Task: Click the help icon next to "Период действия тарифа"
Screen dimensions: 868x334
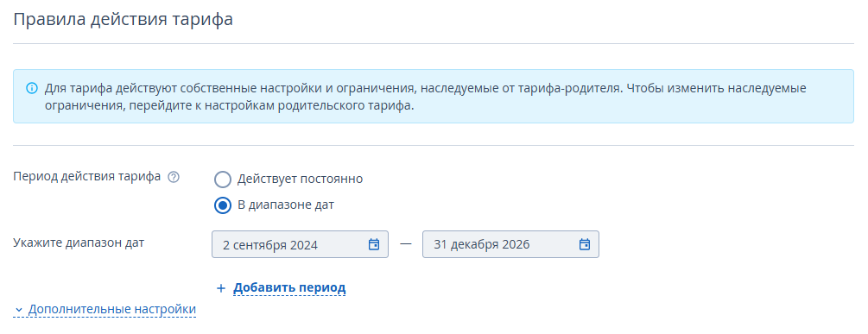Action: [x=174, y=178]
